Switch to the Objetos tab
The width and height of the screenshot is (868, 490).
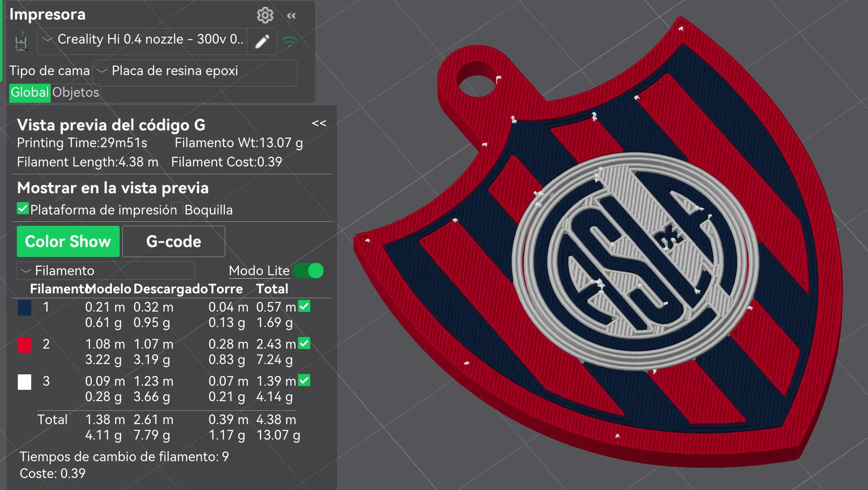coord(75,93)
